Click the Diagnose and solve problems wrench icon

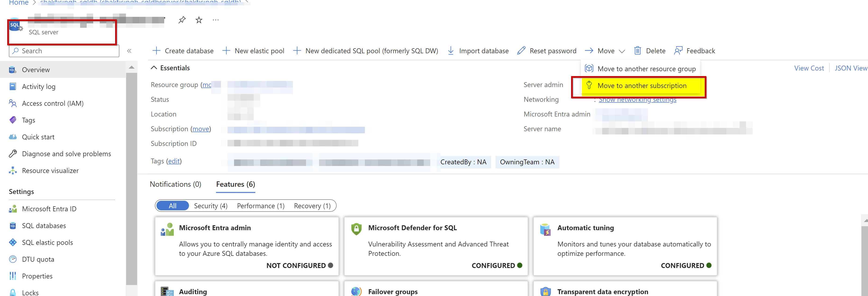(x=13, y=154)
